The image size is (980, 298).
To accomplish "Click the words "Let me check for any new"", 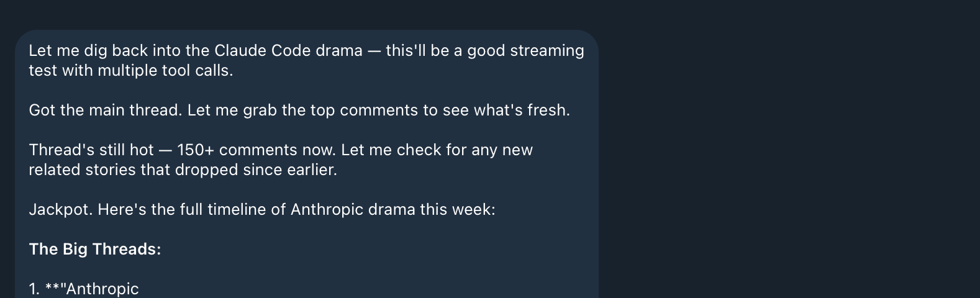I will [437, 150].
